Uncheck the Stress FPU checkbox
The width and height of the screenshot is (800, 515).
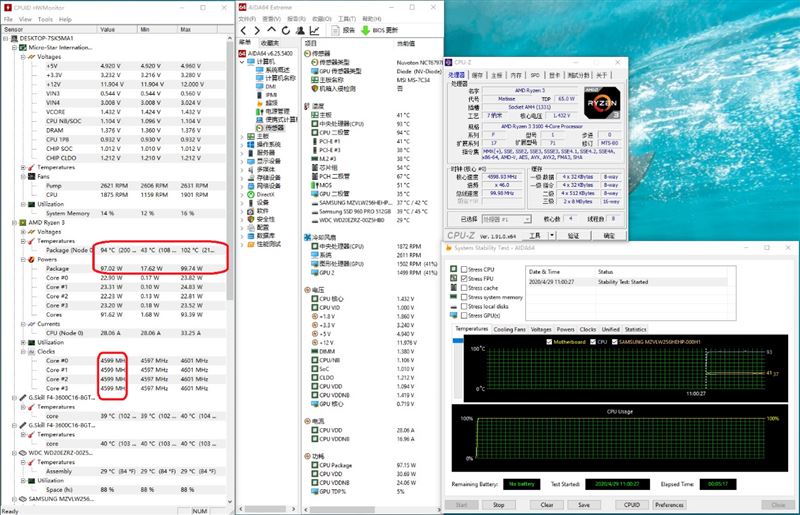(x=464, y=279)
